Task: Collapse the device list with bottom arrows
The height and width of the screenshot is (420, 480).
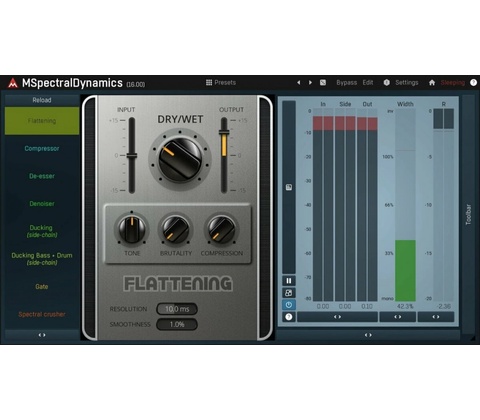Action: (x=42, y=335)
